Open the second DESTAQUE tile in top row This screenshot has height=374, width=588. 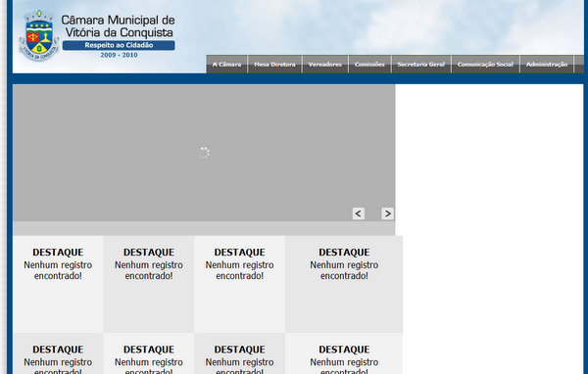pos(149,284)
